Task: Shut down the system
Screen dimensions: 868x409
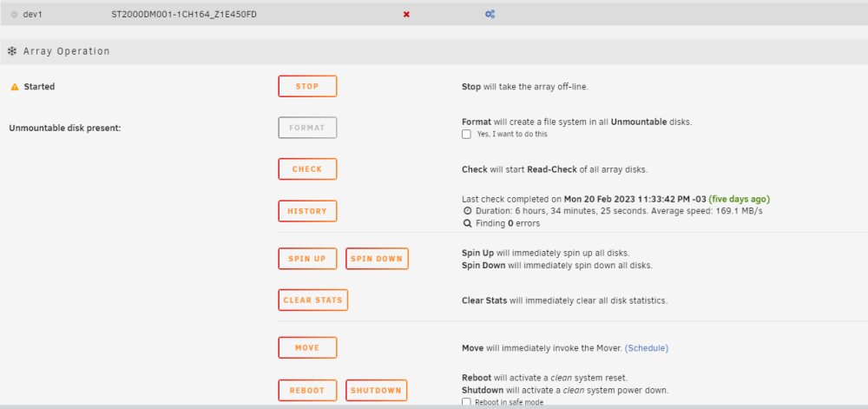Action: click(377, 390)
